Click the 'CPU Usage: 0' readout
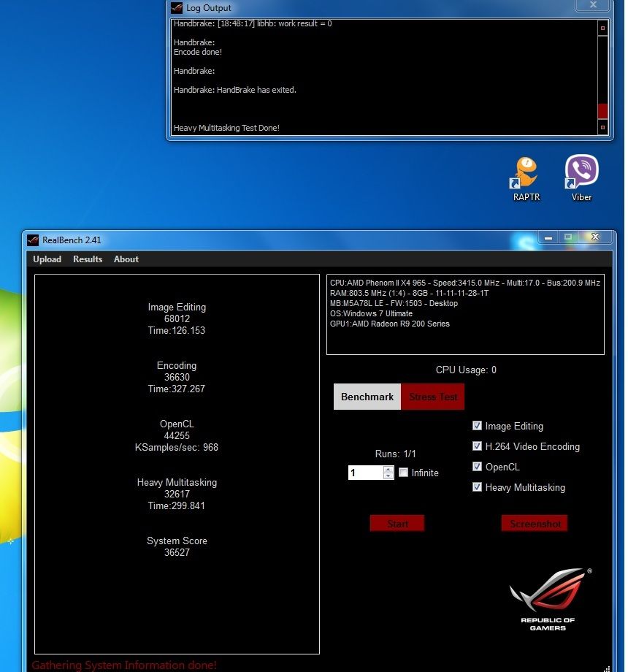Image resolution: width=628 pixels, height=672 pixels. (x=466, y=370)
